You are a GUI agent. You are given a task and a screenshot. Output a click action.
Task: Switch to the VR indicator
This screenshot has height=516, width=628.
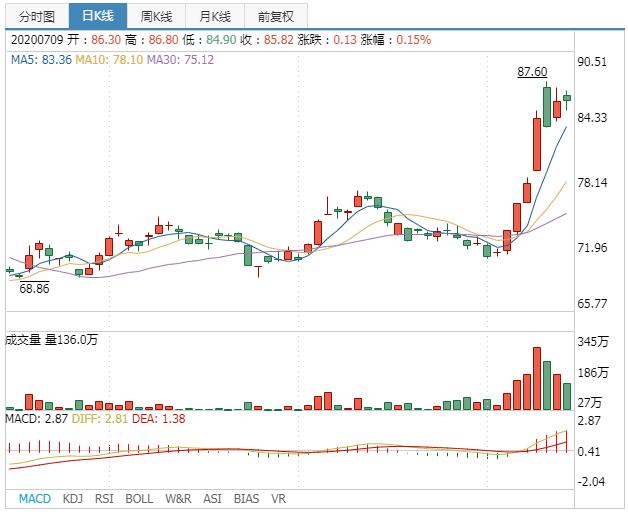tap(278, 498)
